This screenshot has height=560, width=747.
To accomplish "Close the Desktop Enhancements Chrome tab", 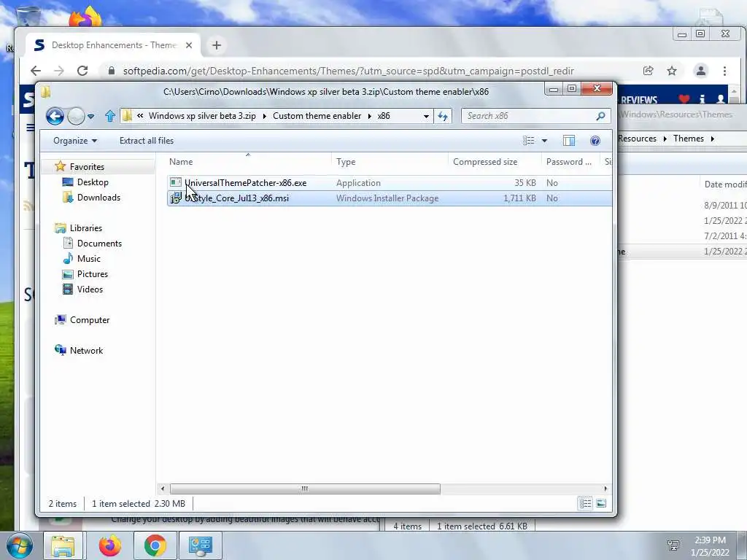I will tap(189, 45).
